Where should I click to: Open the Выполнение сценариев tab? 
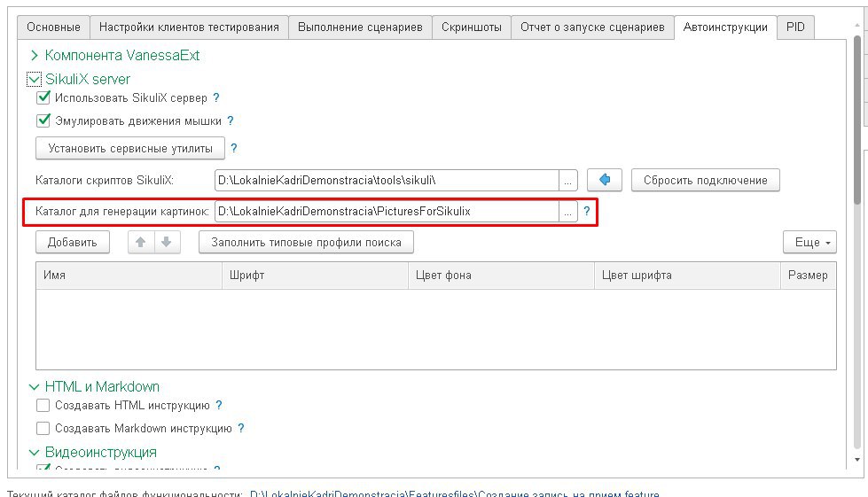tap(360, 27)
